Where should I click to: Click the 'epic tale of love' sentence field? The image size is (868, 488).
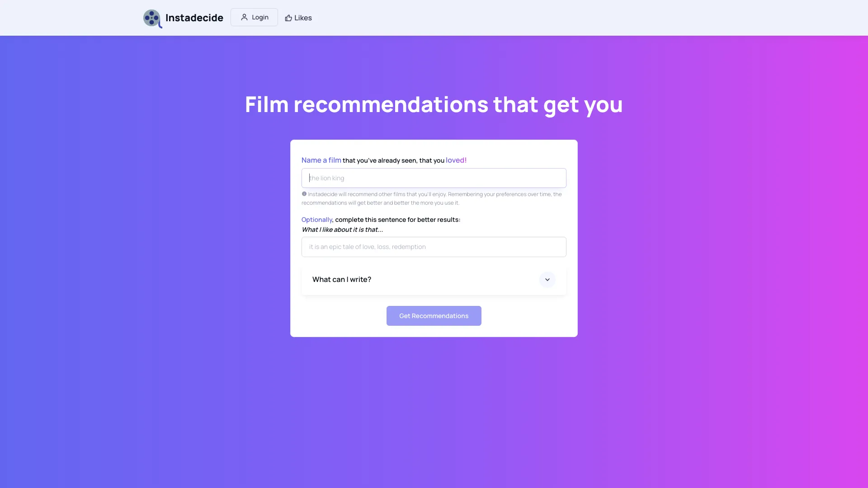click(x=434, y=247)
